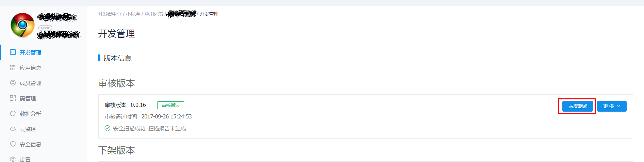Open 设置 using the gear icon

tap(13, 159)
